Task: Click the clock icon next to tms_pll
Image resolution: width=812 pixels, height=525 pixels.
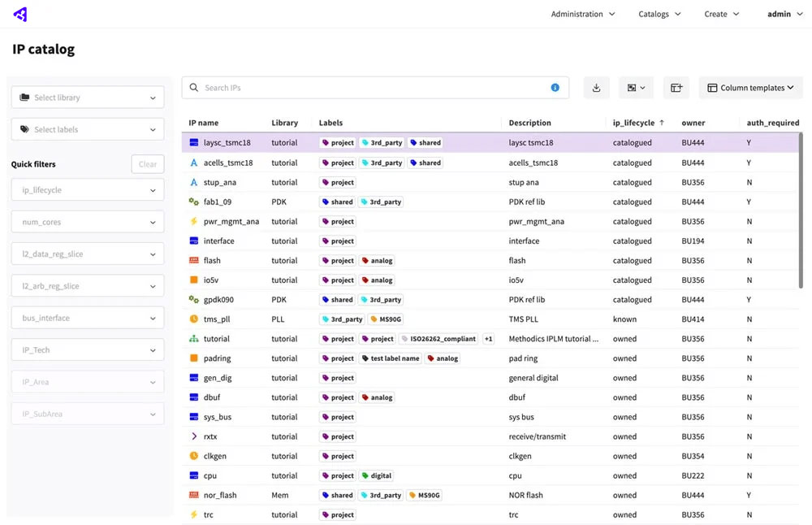Action: pyautogui.click(x=193, y=319)
